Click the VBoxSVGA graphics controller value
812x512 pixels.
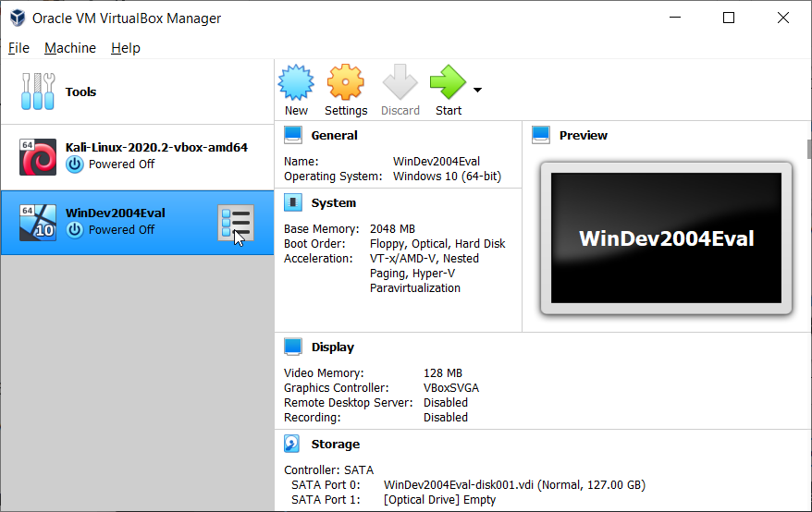pos(451,388)
